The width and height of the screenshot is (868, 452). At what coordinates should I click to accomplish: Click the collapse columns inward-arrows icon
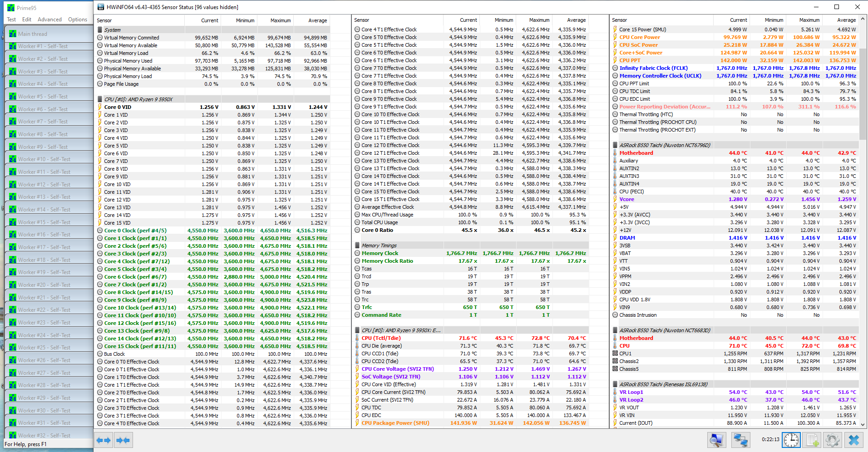(123, 440)
